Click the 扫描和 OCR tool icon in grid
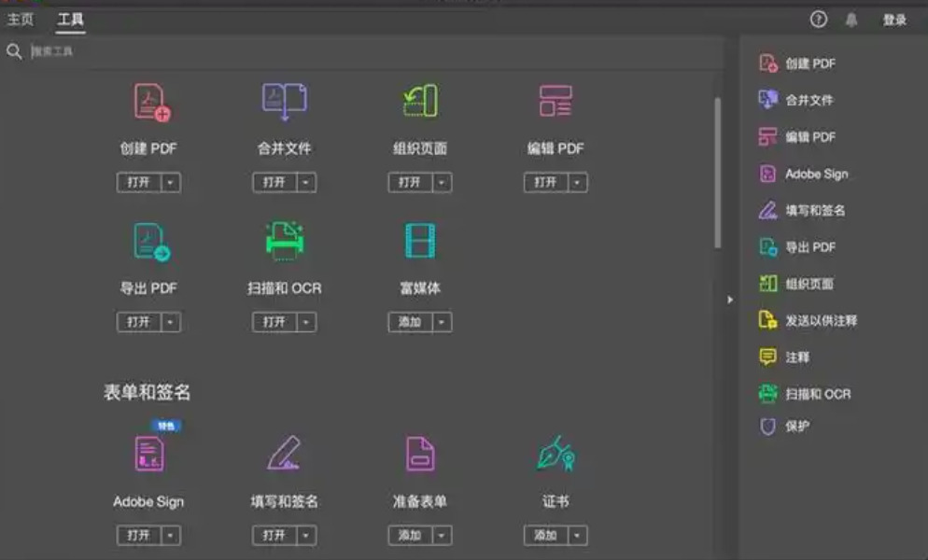The height and width of the screenshot is (560, 928). pos(285,241)
